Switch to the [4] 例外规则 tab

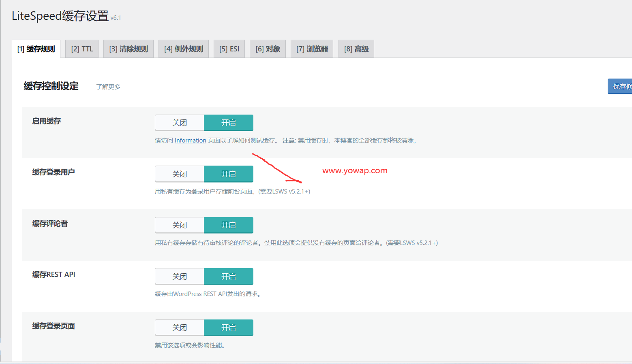(183, 49)
